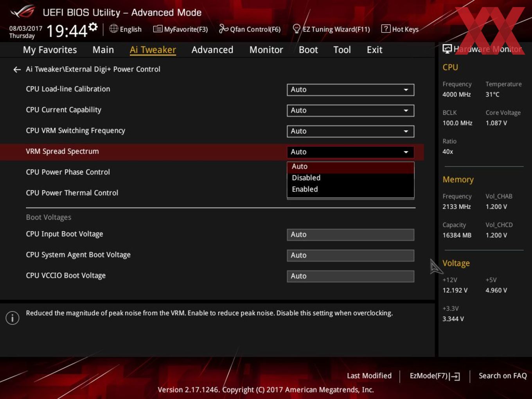
Task: Click the 1.087 V core voltage value
Action: coord(496,123)
